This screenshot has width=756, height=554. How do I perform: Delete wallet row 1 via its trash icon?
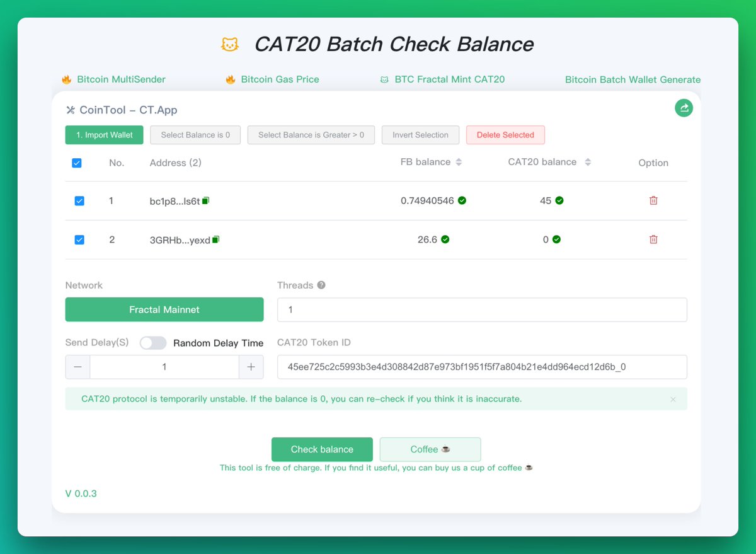tap(653, 200)
